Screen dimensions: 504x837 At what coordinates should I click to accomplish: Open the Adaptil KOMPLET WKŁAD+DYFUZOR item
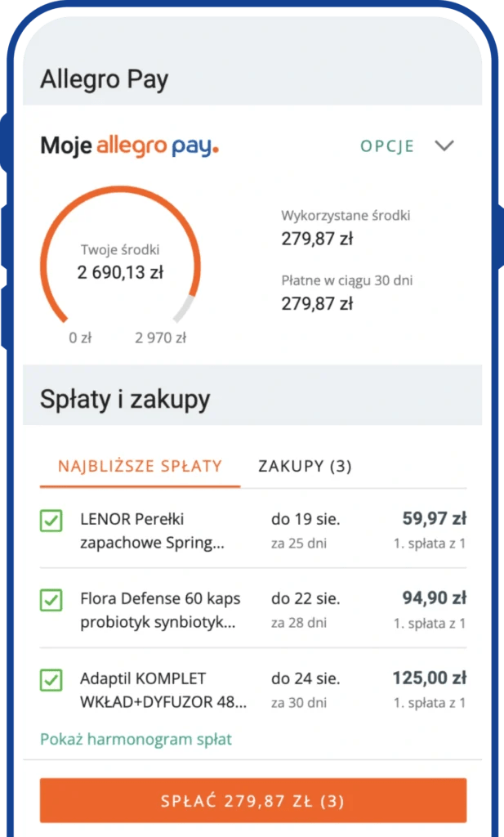(163, 690)
